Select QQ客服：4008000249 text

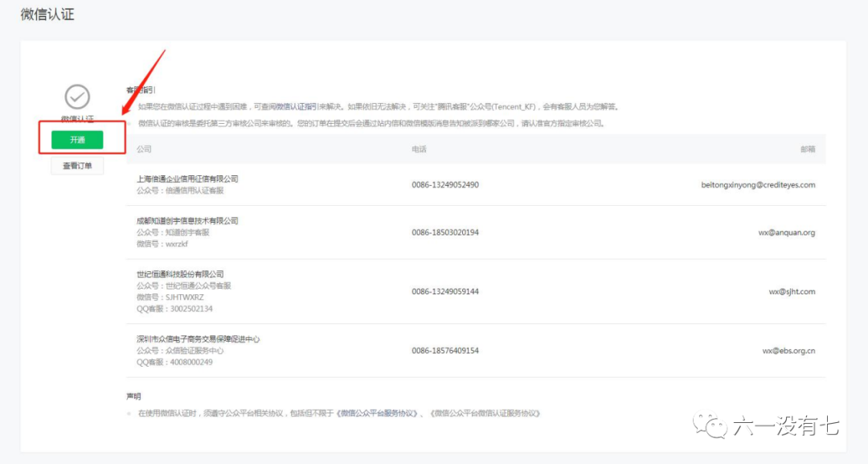(174, 362)
